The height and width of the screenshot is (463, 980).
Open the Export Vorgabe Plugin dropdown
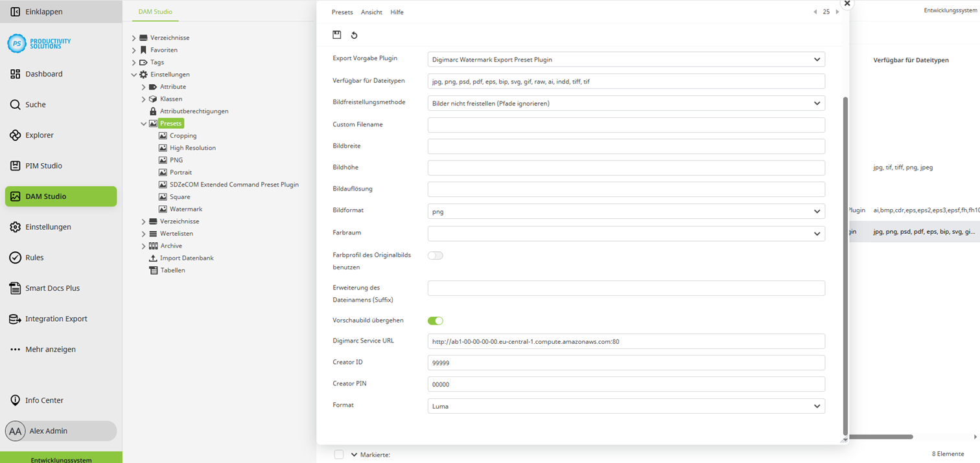625,60
